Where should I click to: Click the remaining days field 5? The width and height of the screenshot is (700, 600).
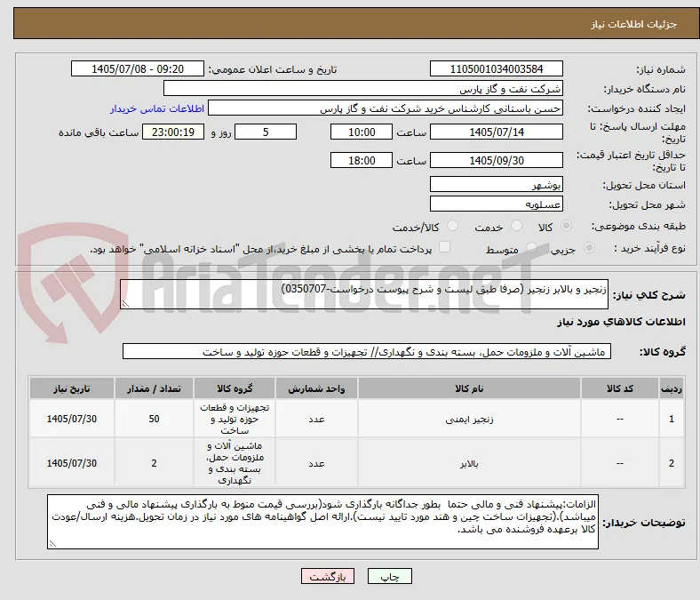pyautogui.click(x=266, y=132)
